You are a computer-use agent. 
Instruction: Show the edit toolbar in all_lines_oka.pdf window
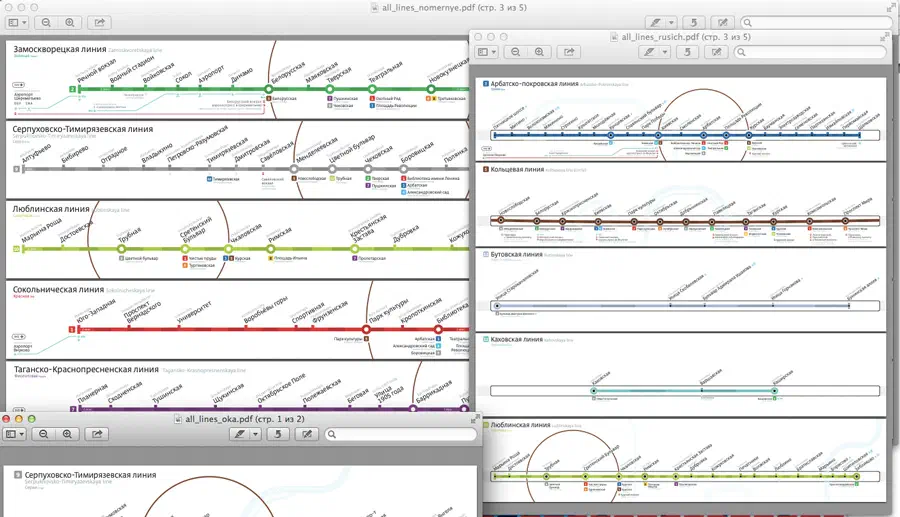click(x=307, y=434)
